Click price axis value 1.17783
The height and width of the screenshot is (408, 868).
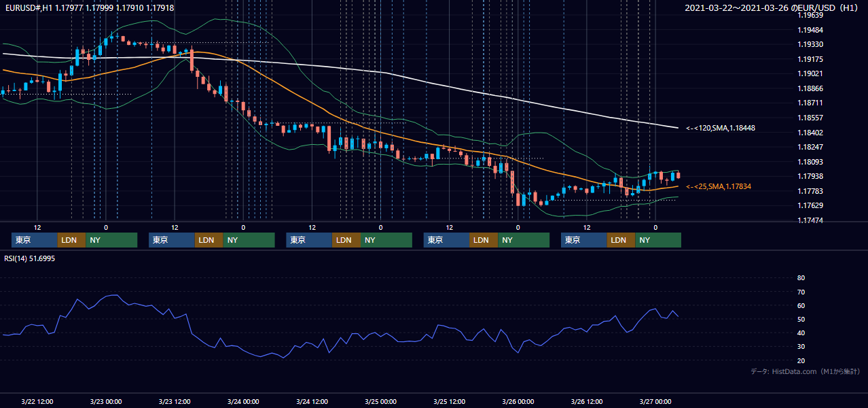tap(810, 191)
